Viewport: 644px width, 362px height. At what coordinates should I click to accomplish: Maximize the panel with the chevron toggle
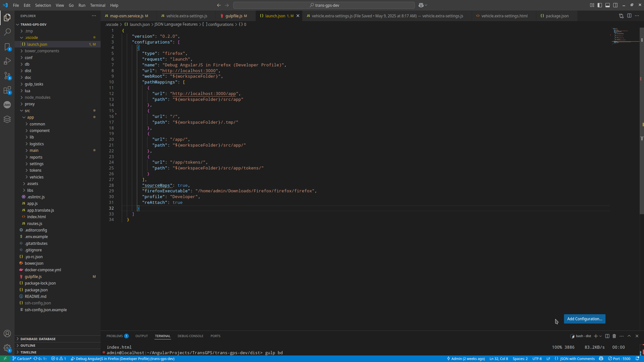point(629,336)
